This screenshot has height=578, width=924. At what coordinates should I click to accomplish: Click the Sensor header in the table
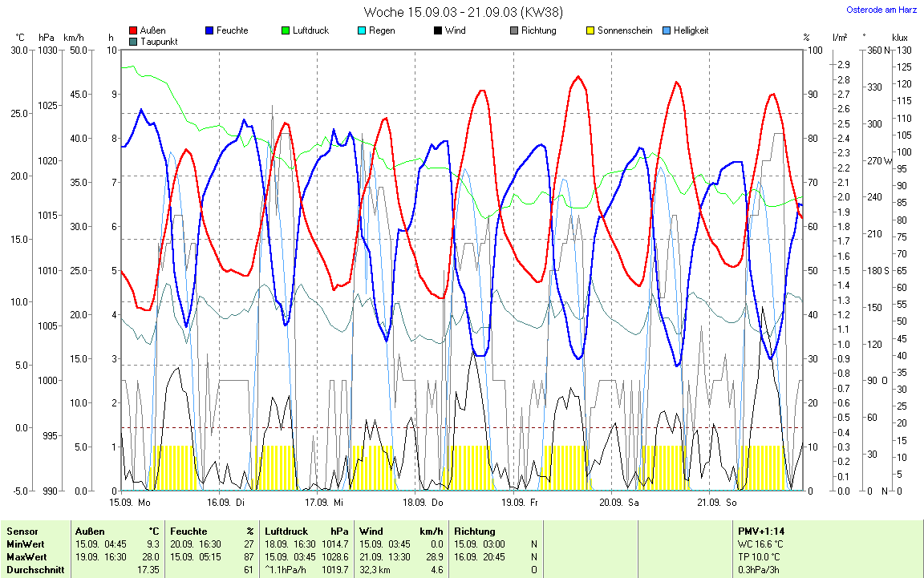(22, 531)
